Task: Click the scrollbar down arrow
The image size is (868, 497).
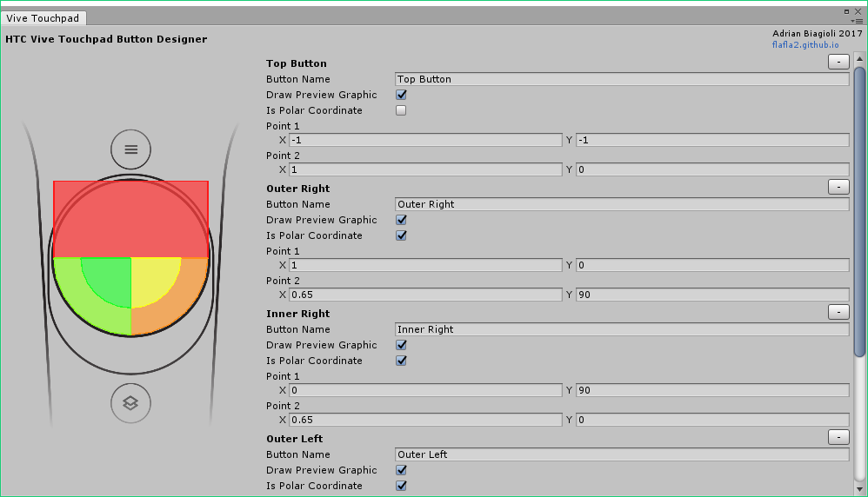Action: (859, 488)
